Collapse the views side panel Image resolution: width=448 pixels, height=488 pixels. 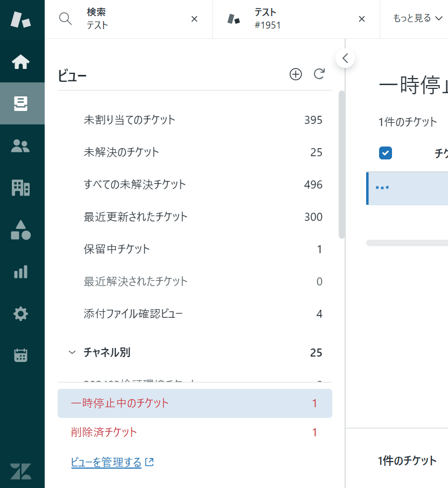345,58
